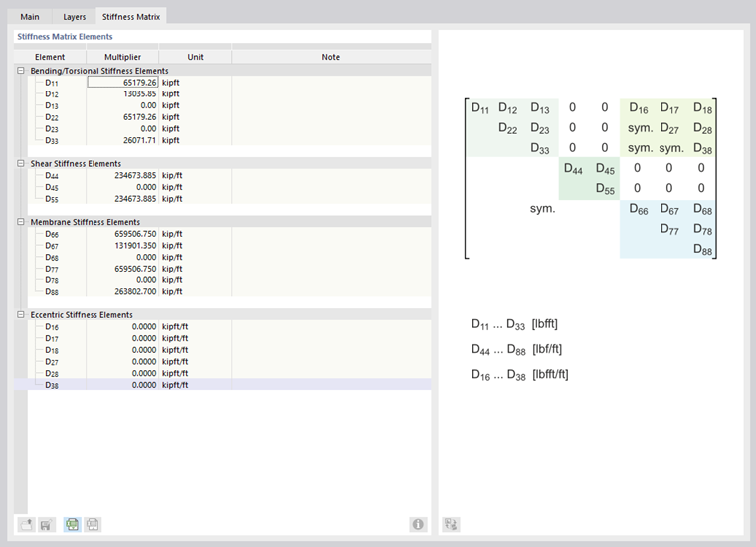Click the Multiplier column header
Image resolution: width=756 pixels, height=547 pixels.
[122, 57]
